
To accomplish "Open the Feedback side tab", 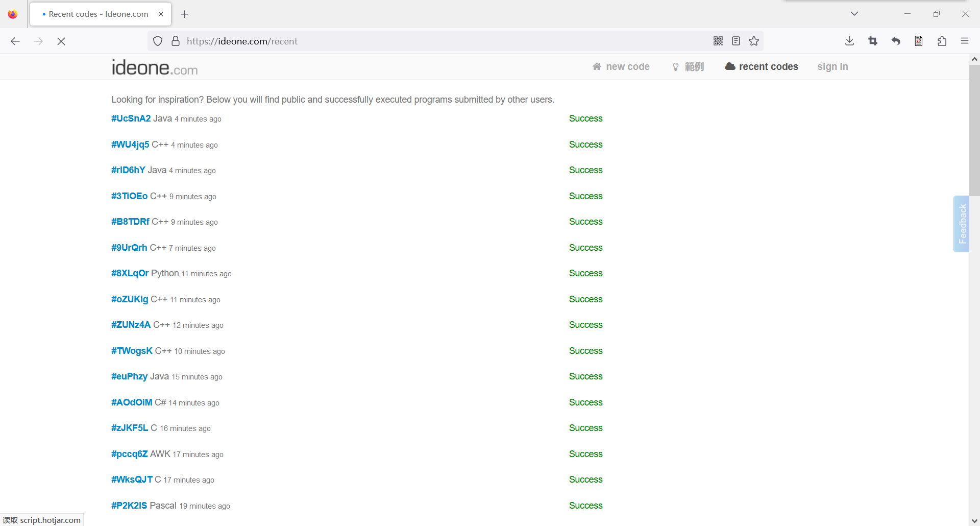I will (962, 224).
